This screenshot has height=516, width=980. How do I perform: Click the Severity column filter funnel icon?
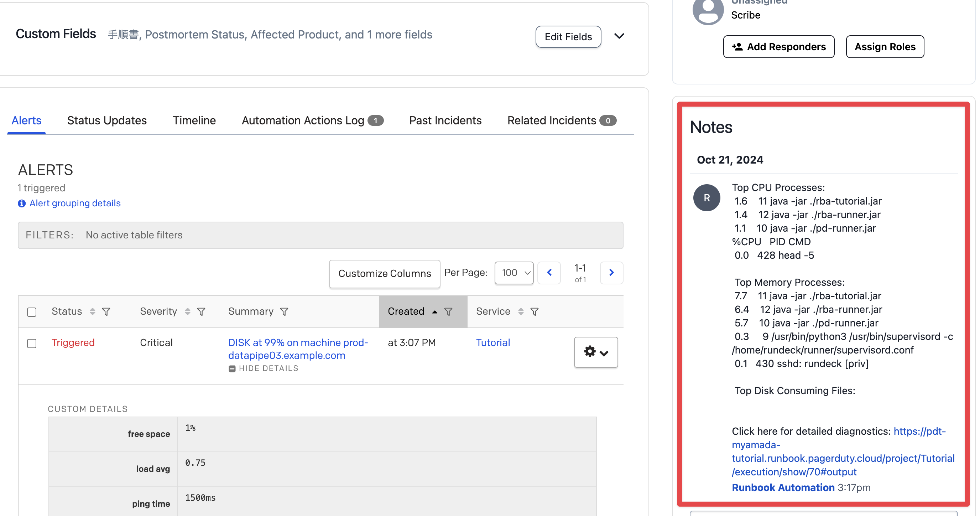click(201, 311)
